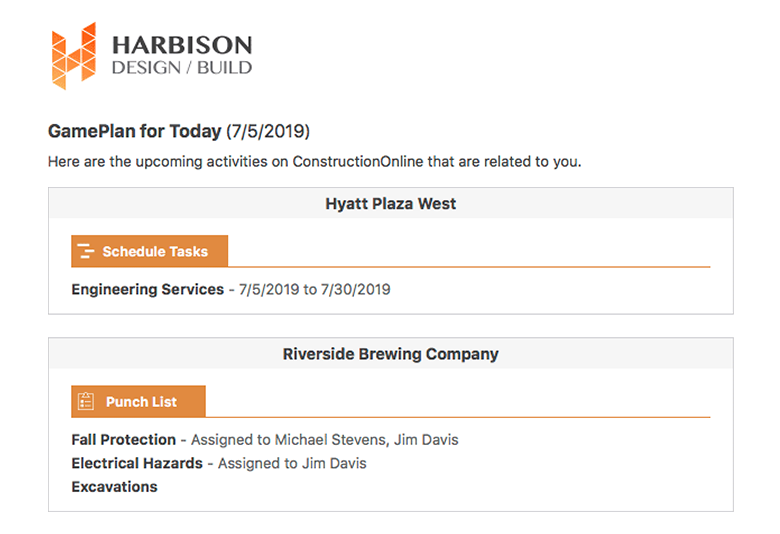Click the Schedule Tasks gantt icon

[86, 251]
